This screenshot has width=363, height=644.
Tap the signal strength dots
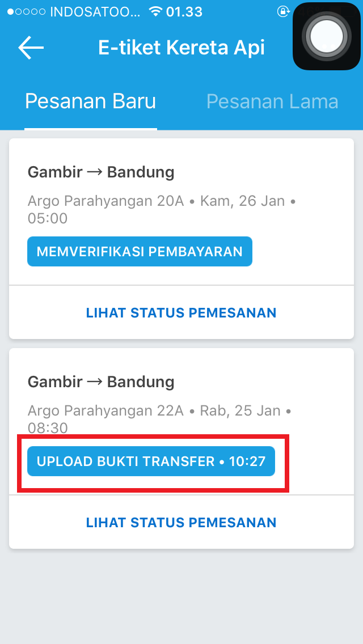tap(26, 12)
